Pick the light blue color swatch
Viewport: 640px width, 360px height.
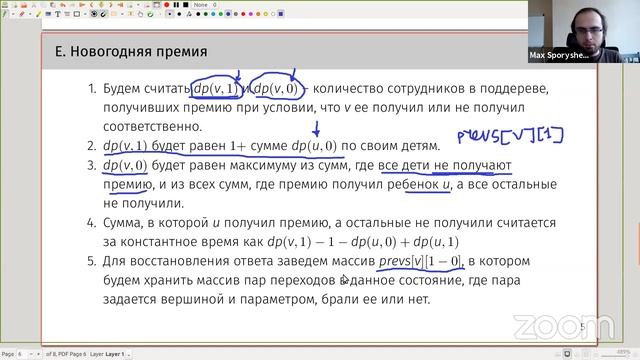213,14
